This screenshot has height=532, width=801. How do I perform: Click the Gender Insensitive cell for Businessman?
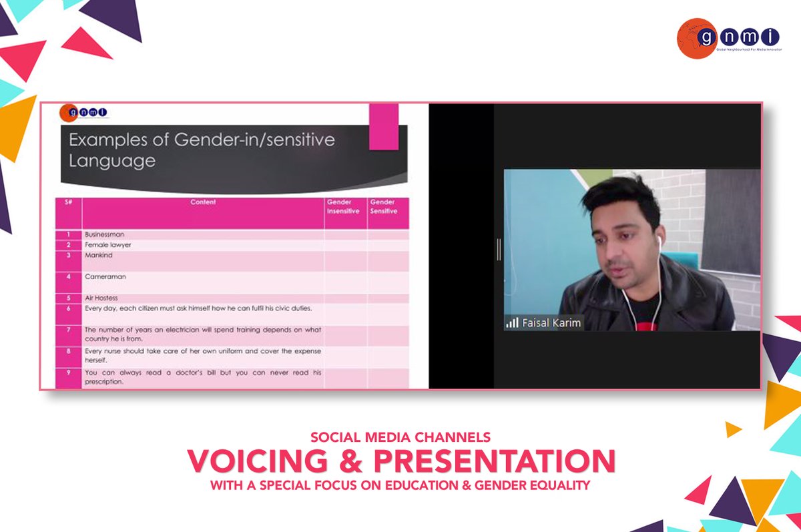click(x=346, y=235)
